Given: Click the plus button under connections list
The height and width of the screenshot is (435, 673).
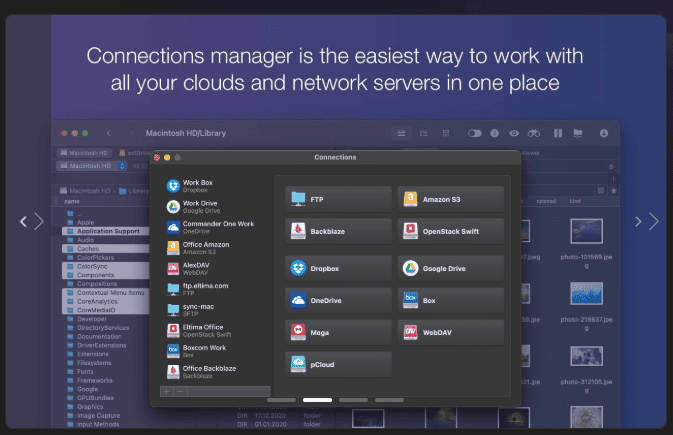Looking at the screenshot, I should 167,391.
